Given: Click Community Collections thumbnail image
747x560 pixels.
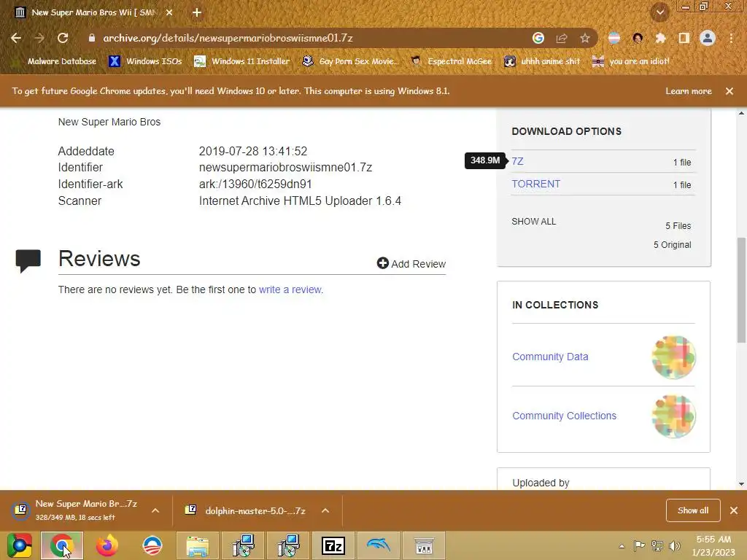Looking at the screenshot, I should [673, 416].
